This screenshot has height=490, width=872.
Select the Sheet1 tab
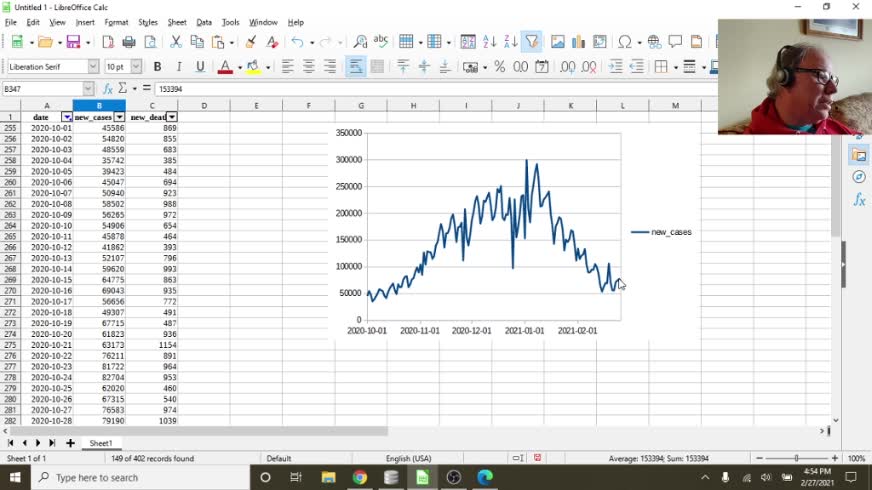click(101, 443)
